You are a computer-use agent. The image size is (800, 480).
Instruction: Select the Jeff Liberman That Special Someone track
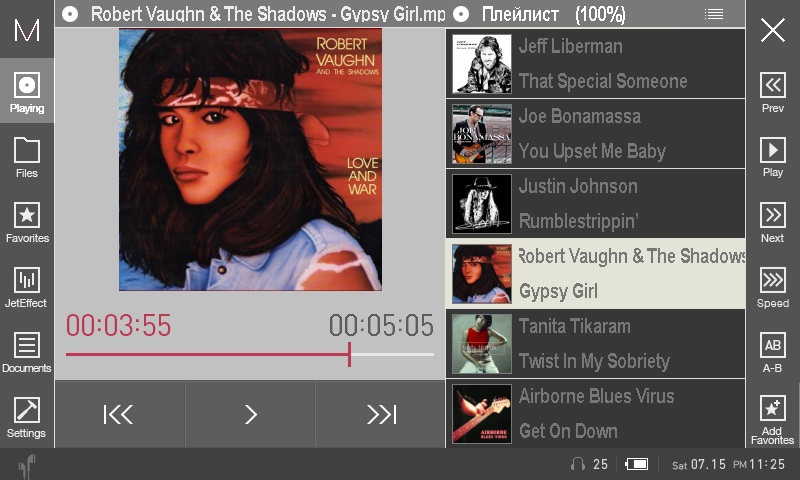[595, 64]
